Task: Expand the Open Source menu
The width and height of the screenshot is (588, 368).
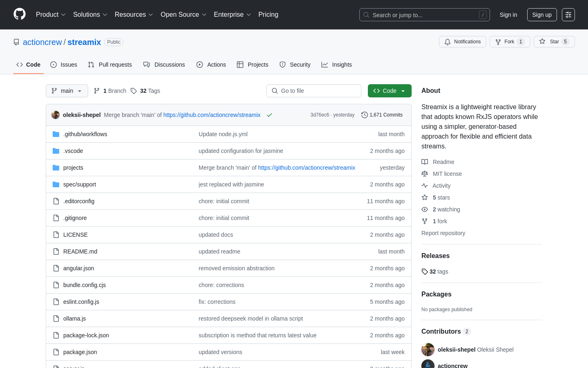Action: click(x=184, y=15)
